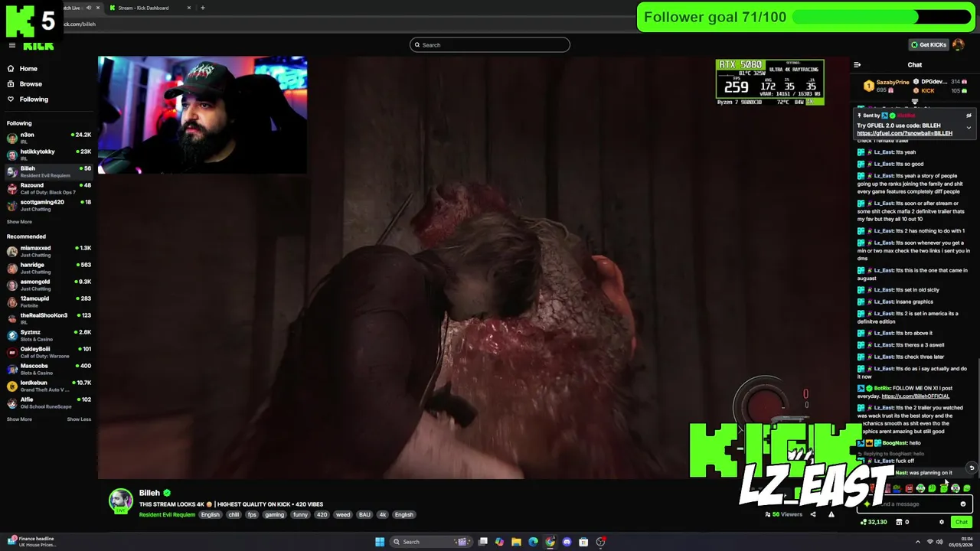Viewport: 980px width, 551px height.
Task: Collapse the chat panel arrow icon
Action: click(x=857, y=65)
